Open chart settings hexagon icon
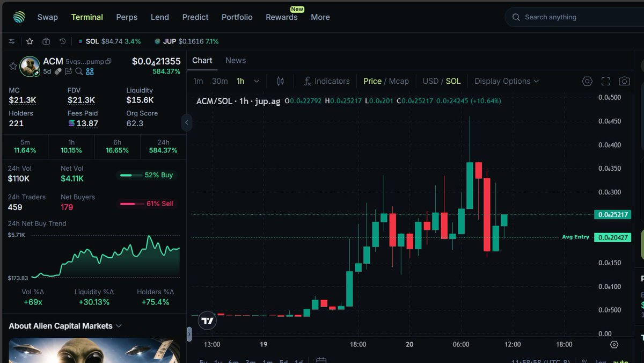Screen dimensions: 644x363 [x=587, y=81]
